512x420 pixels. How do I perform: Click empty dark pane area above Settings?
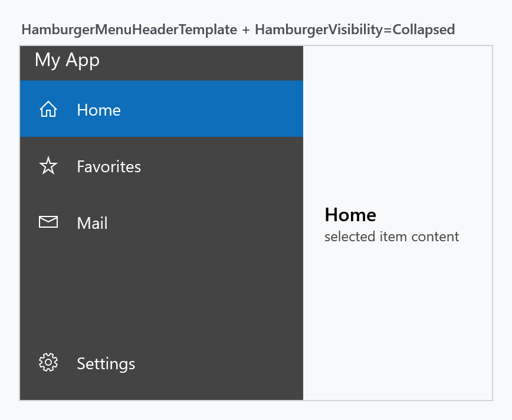pyautogui.click(x=162, y=293)
